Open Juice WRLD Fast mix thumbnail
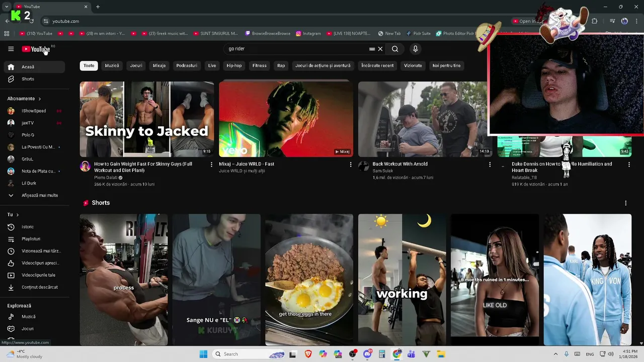The width and height of the screenshot is (644, 362). 286,119
